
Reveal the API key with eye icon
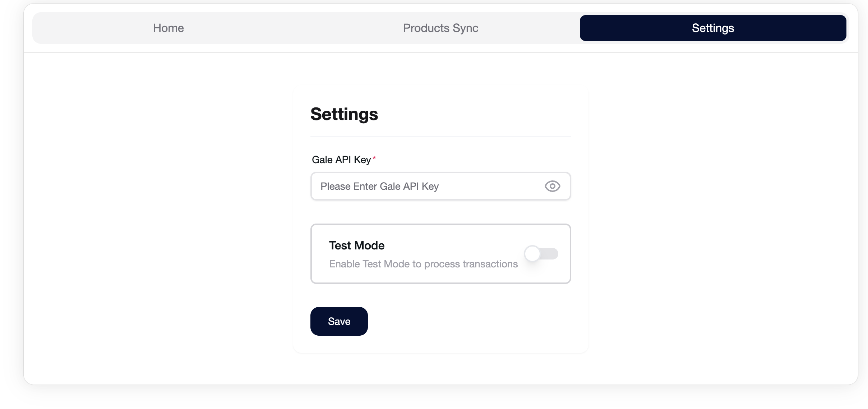552,186
